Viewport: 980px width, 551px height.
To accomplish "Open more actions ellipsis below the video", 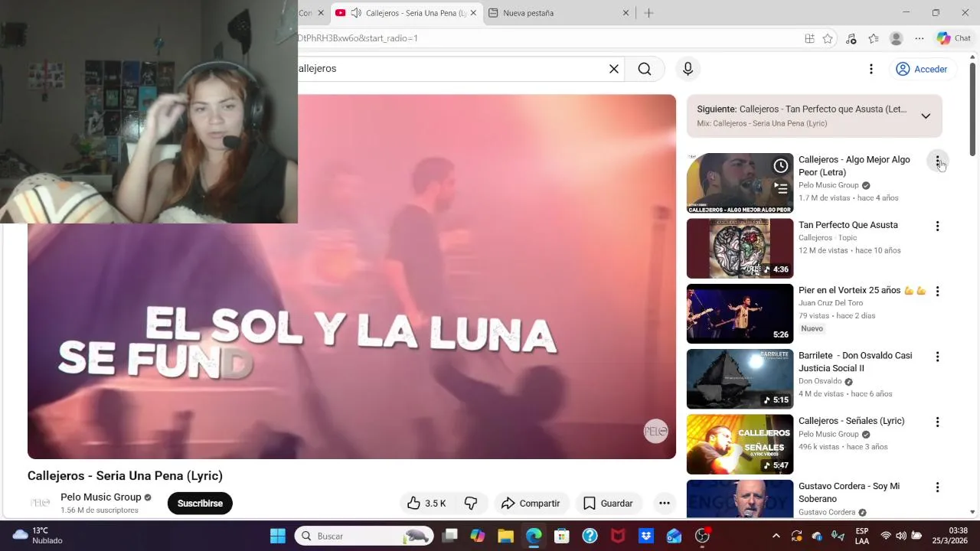I will click(x=665, y=503).
